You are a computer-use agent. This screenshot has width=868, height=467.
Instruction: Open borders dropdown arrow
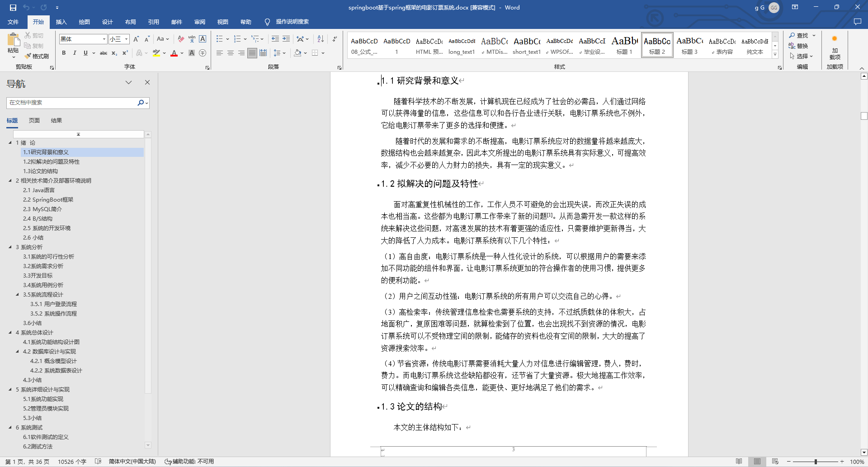point(323,53)
